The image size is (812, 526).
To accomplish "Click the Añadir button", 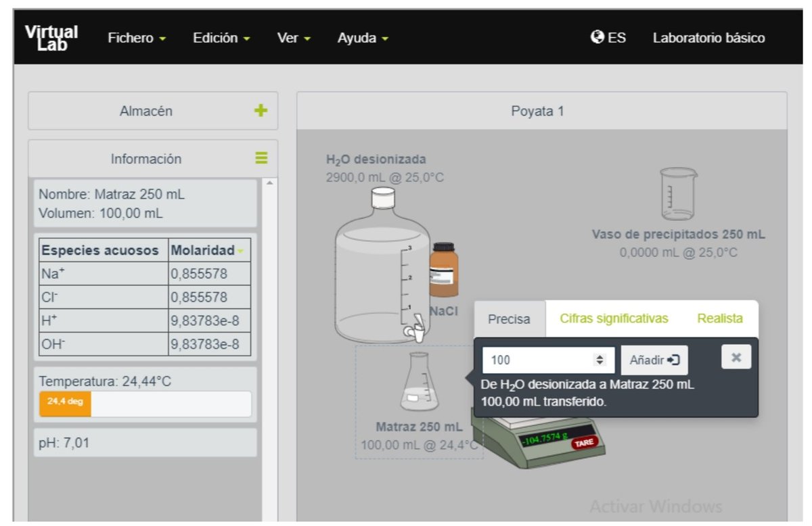I will [654, 360].
